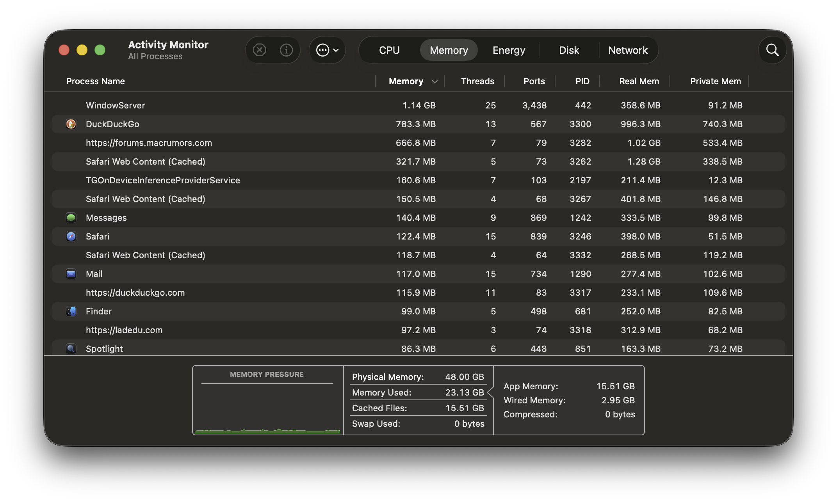Click the Spotlight app icon
Screen dimensions: 837x504
coord(71,349)
